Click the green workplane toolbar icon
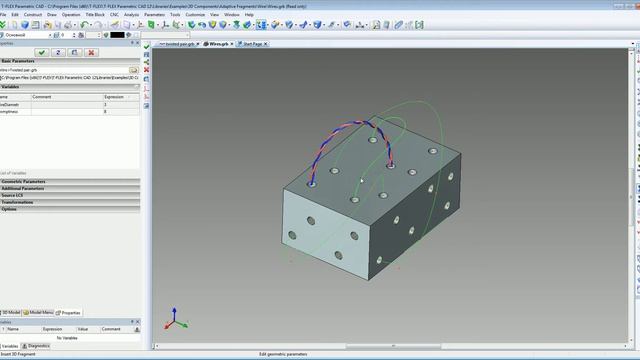The height and width of the screenshot is (360, 640). [x=151, y=25]
